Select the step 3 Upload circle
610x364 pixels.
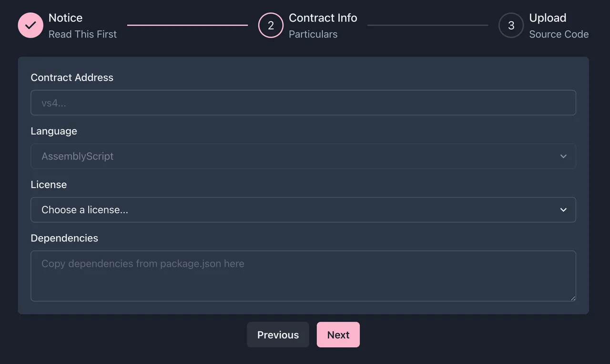[511, 25]
